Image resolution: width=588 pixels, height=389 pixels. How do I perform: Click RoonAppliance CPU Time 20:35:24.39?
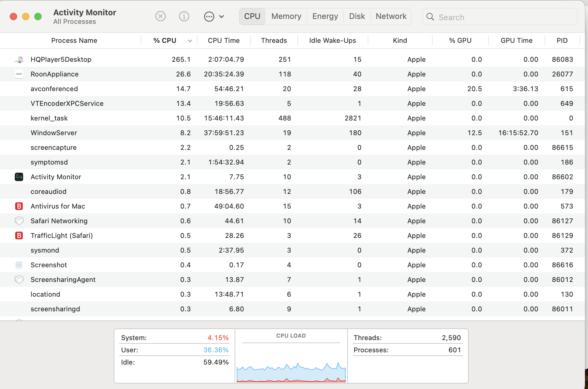click(224, 74)
